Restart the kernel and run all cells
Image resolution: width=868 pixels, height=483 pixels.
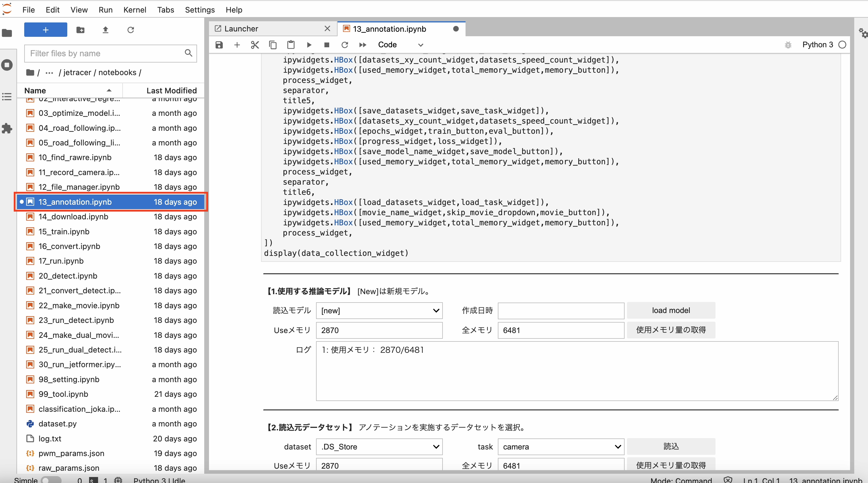click(x=363, y=45)
